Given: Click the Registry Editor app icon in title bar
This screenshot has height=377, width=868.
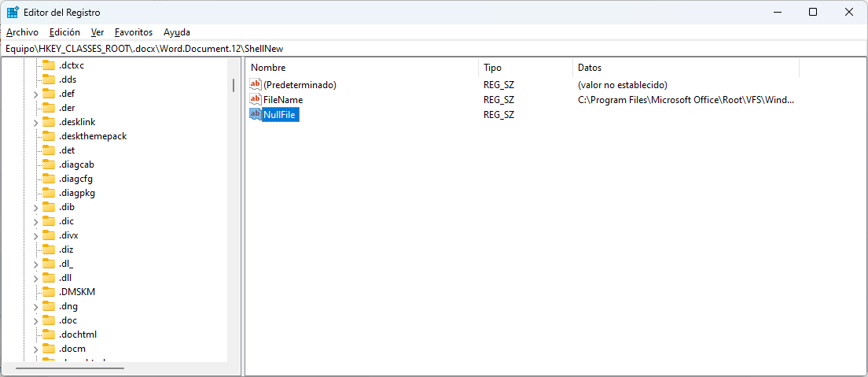Looking at the screenshot, I should (x=13, y=12).
